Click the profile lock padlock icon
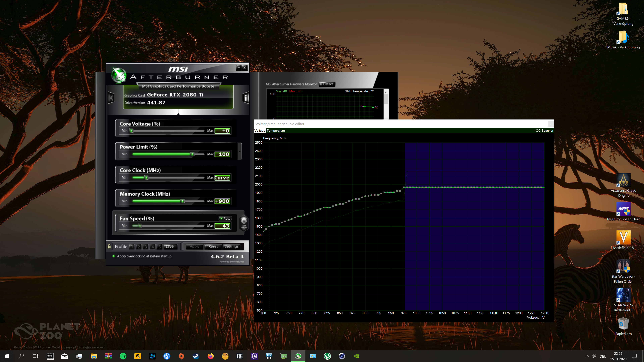Image resolution: width=644 pixels, height=362 pixels. 109,246
